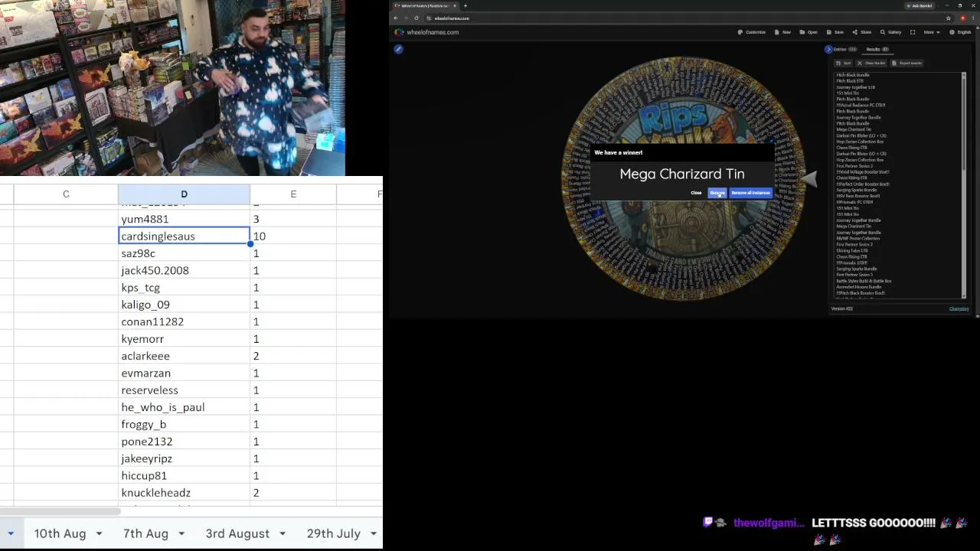Collapse the entries side panel arrow
The height and width of the screenshot is (551, 980).
(828, 49)
